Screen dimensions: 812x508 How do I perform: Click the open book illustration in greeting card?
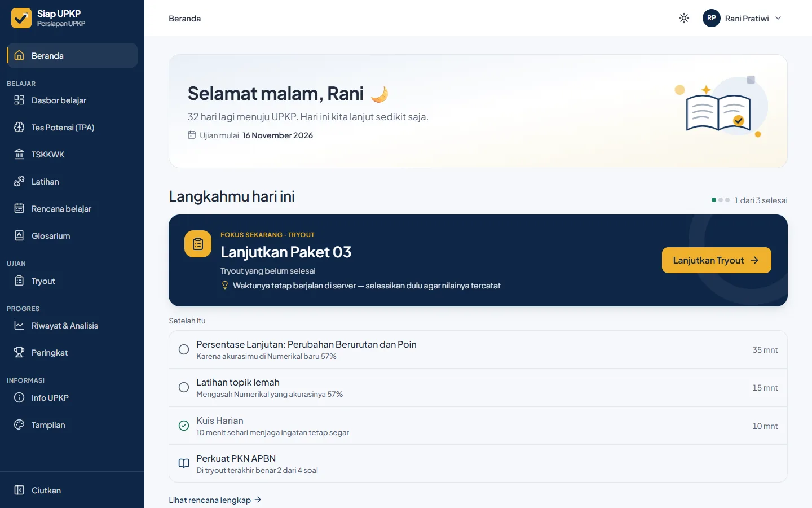[718, 112]
